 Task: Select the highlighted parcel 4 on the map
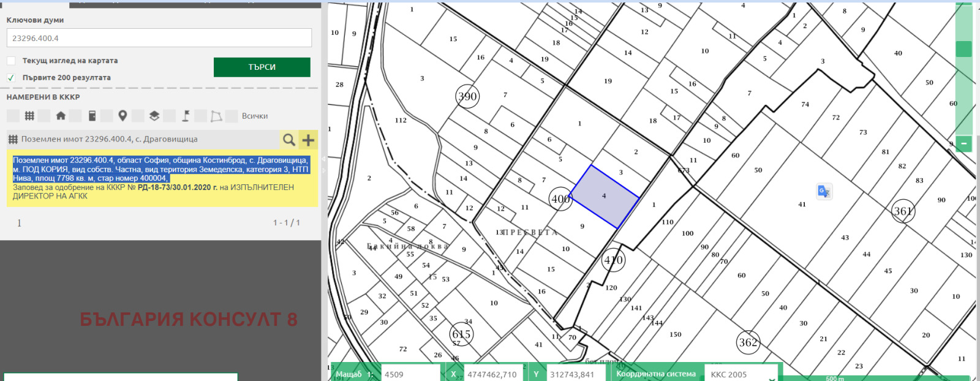coord(604,197)
